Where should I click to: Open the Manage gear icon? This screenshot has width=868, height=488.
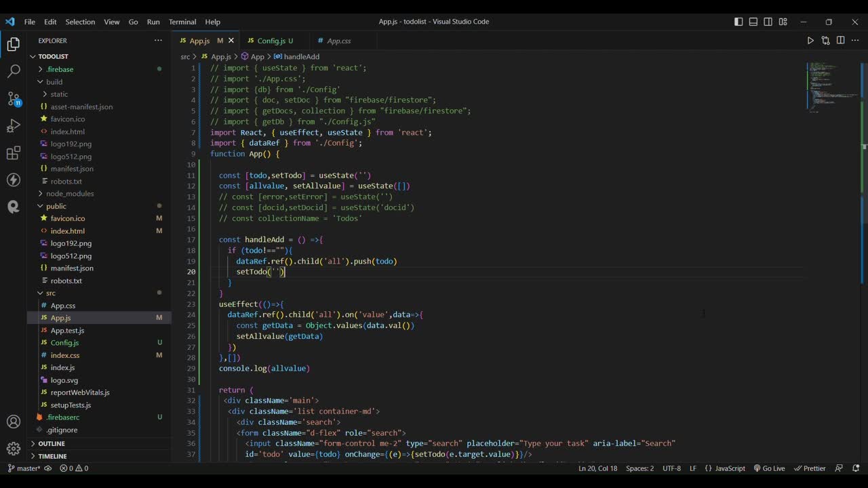(14, 449)
